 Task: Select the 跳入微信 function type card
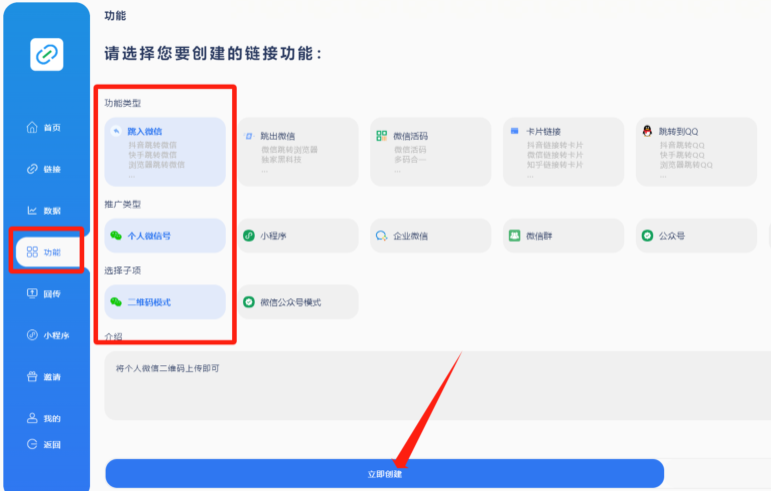165,152
